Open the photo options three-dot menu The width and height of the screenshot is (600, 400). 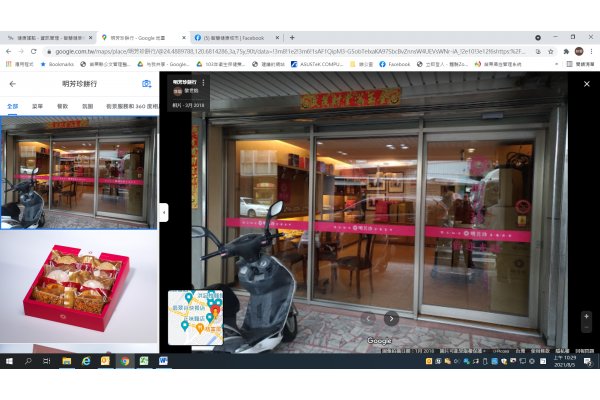tap(203, 83)
